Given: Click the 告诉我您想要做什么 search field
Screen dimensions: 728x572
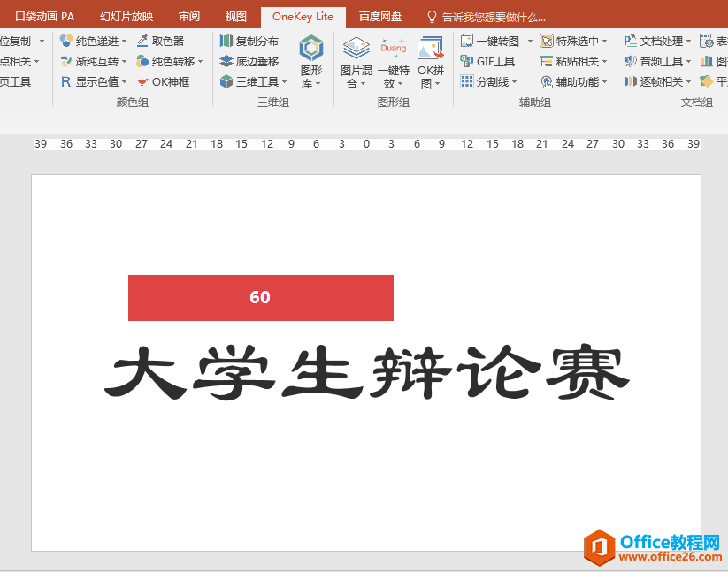Looking at the screenshot, I should [494, 17].
